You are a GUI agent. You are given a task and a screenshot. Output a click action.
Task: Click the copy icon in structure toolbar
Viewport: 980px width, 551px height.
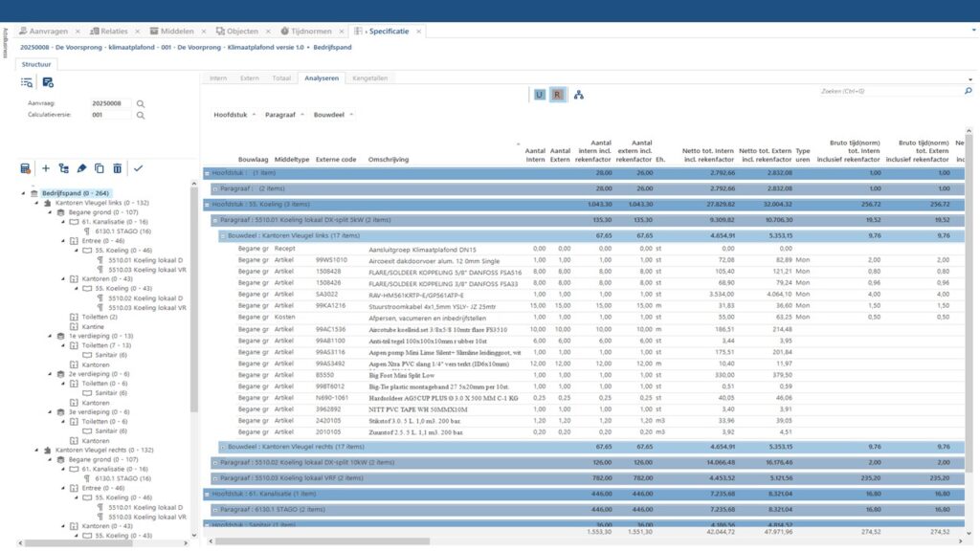coord(99,168)
